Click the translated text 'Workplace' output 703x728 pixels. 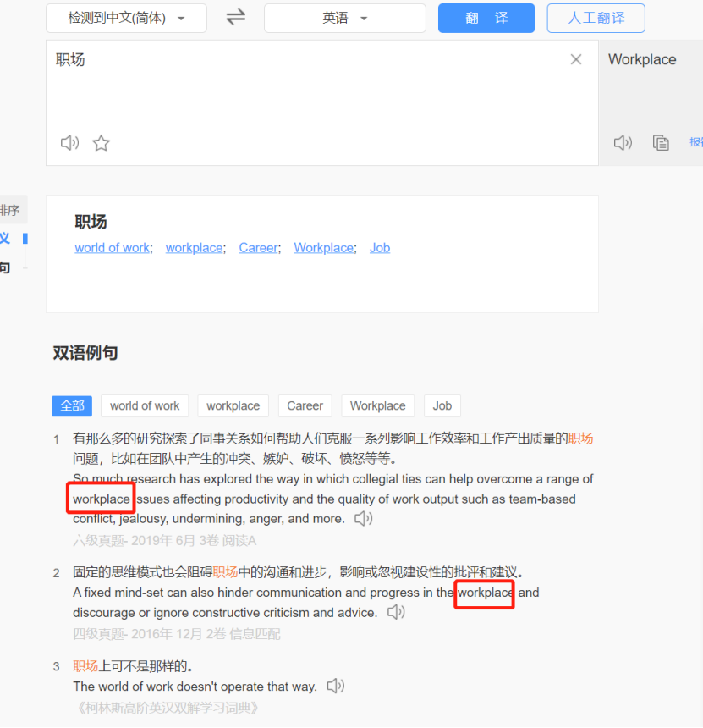(x=642, y=59)
